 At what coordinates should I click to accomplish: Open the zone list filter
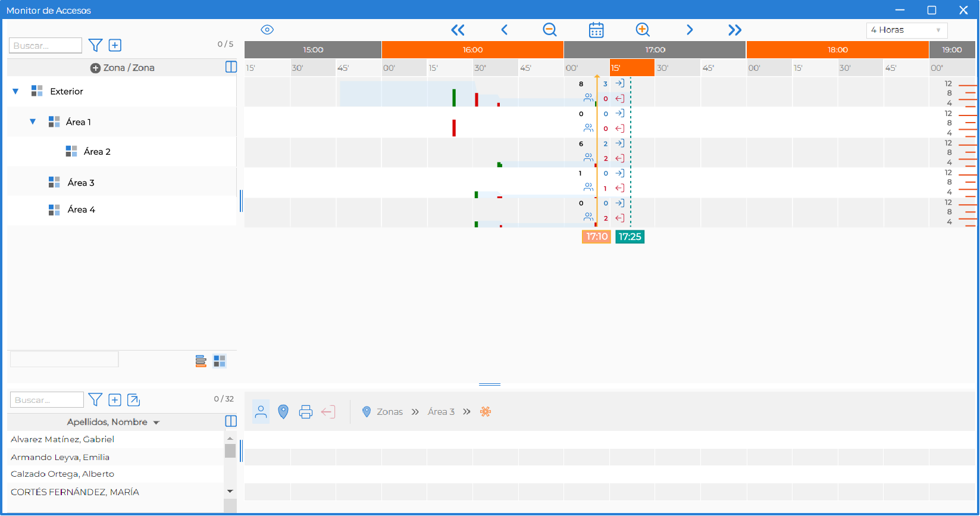pos(95,45)
